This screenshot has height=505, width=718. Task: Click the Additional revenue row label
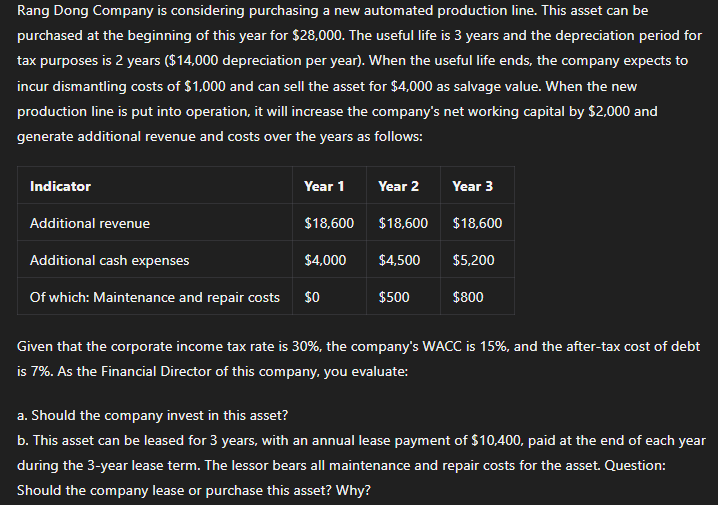(x=90, y=223)
